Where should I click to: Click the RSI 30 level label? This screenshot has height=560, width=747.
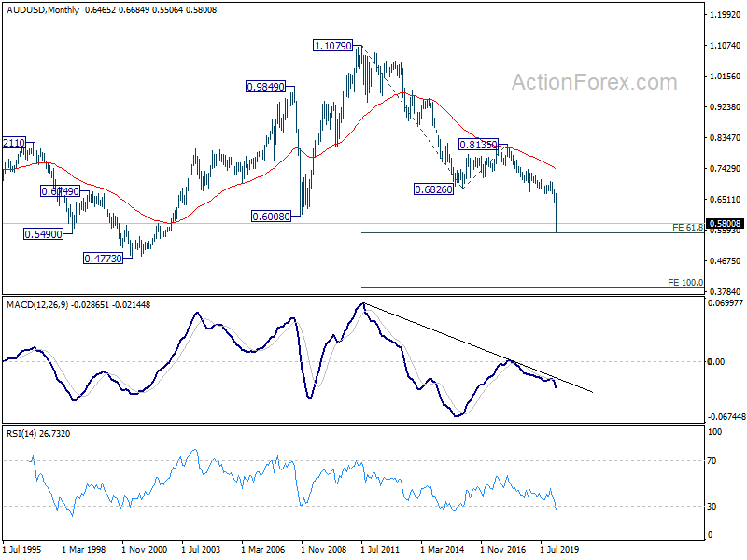[x=712, y=507]
